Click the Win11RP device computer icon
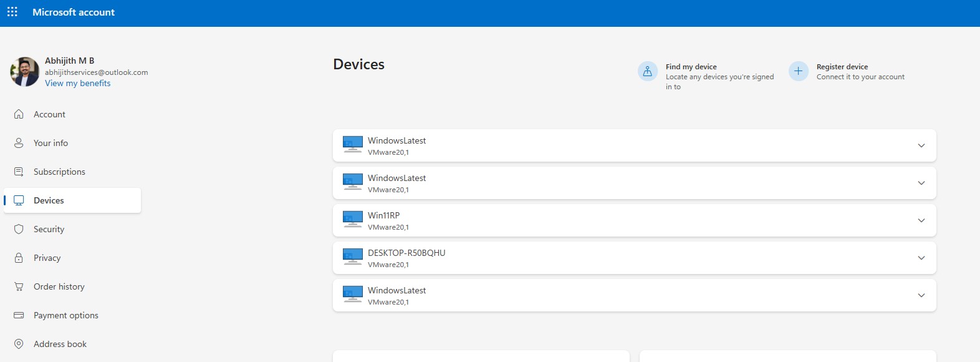Screen dimensions: 980x362 tap(353, 220)
